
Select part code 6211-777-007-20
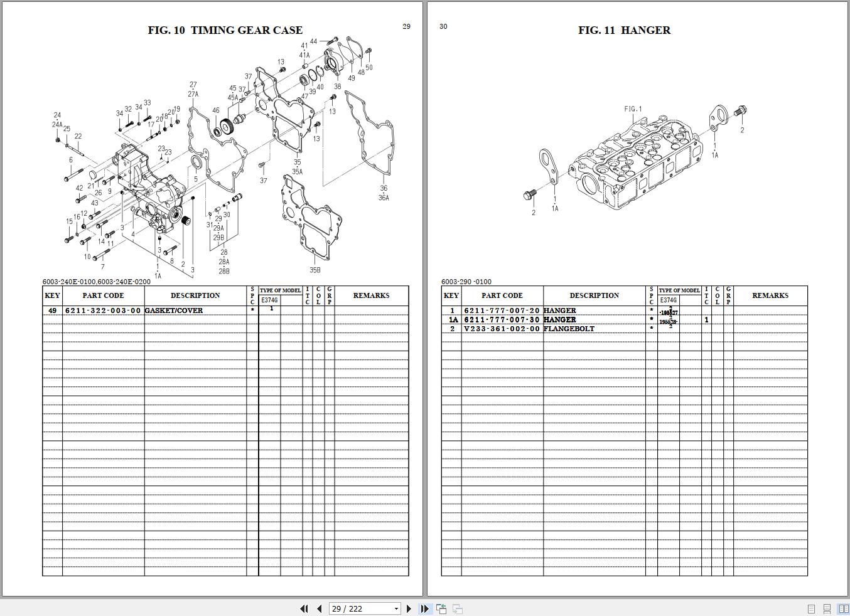tap(502, 311)
